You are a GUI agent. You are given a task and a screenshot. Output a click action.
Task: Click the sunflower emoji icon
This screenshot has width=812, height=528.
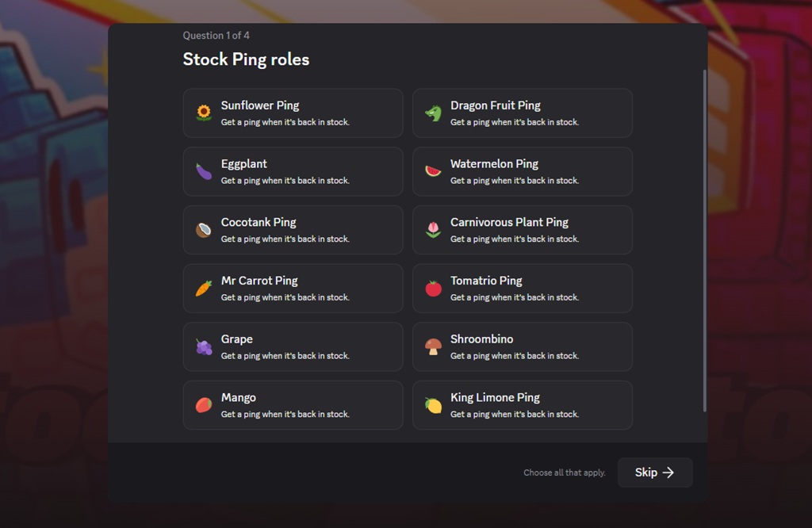point(204,113)
